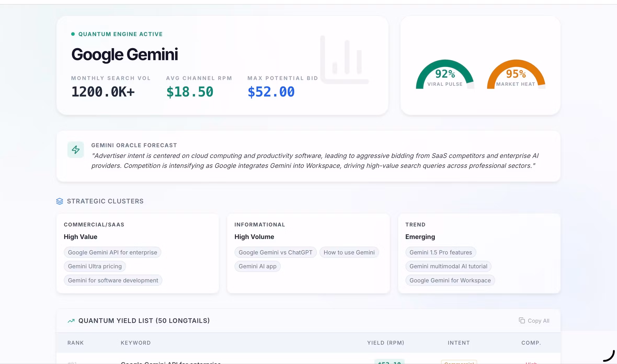The height and width of the screenshot is (364, 617).
Task: Click the green 92% Viral Pulse gauge
Action: [x=445, y=74]
